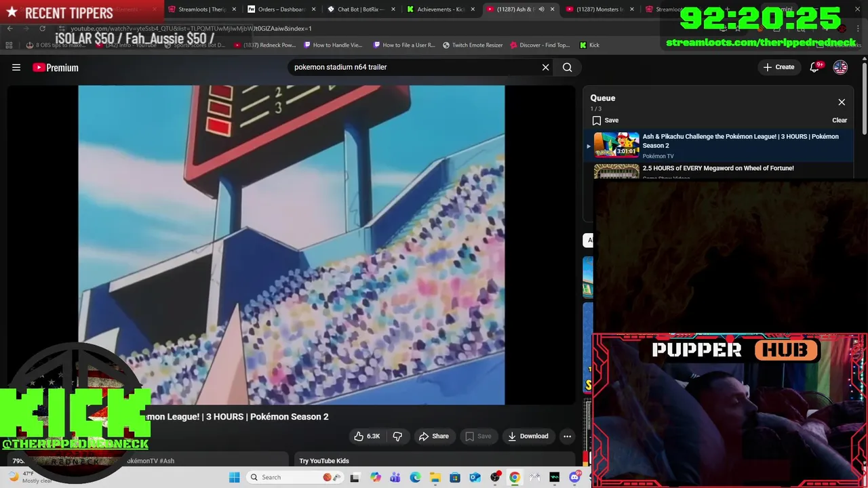Open Microsoft Store from taskbar
This screenshot has width=868, height=488.
point(455,477)
